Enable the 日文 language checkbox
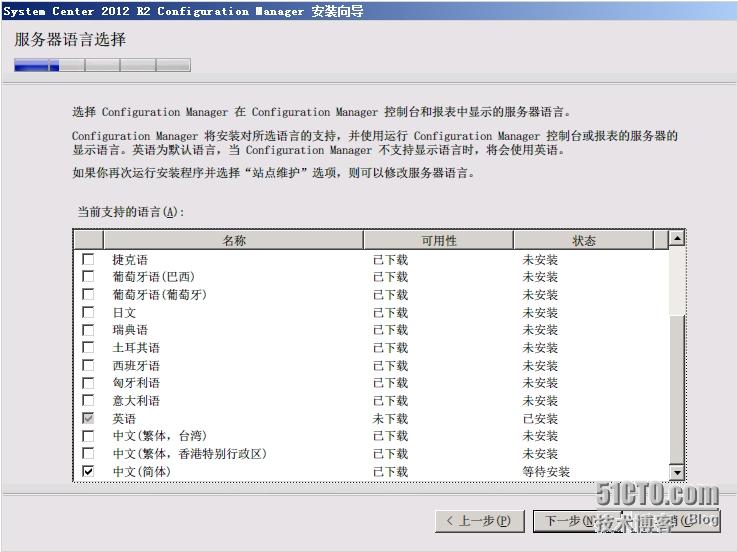Viewport: 738px width, 552px height. point(88,312)
